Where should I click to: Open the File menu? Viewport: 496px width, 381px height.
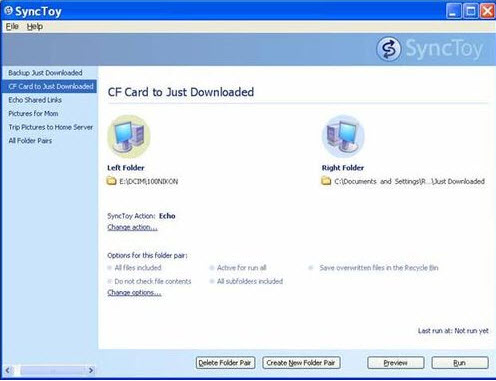coord(12,26)
